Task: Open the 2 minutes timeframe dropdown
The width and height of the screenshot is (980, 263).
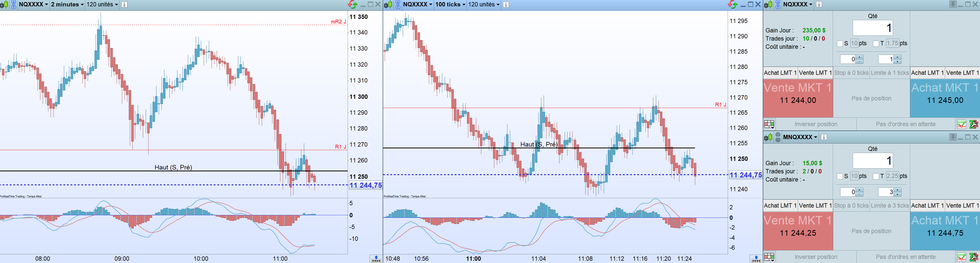Action: [67, 5]
